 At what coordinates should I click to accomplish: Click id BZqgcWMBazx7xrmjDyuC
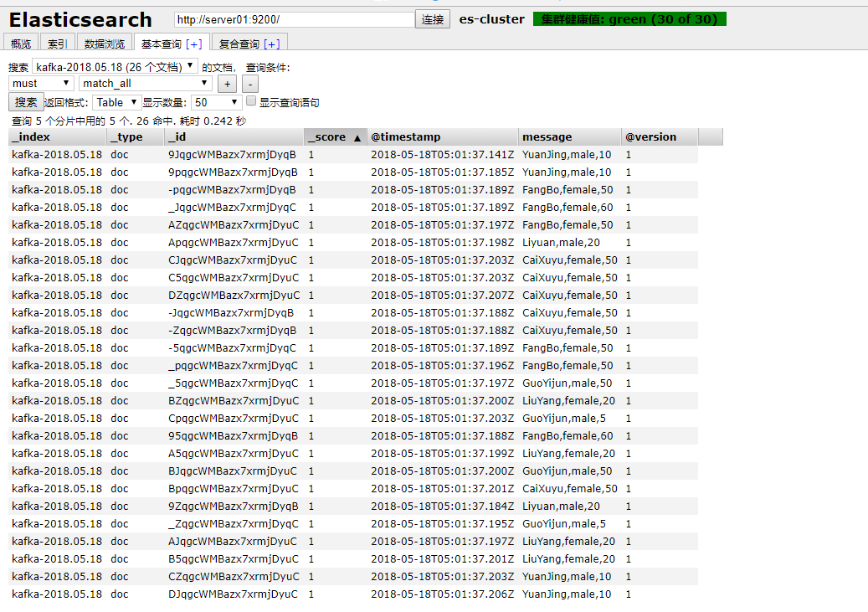coord(234,401)
